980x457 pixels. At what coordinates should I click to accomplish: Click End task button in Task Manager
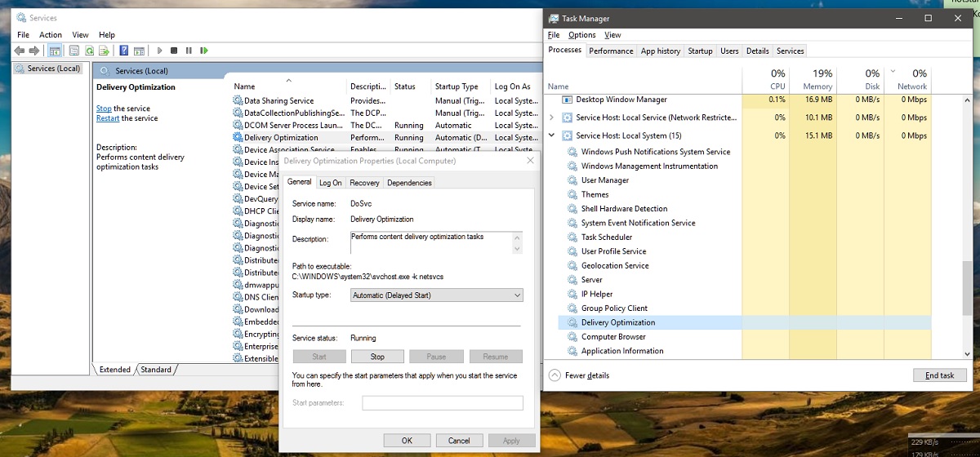point(939,375)
